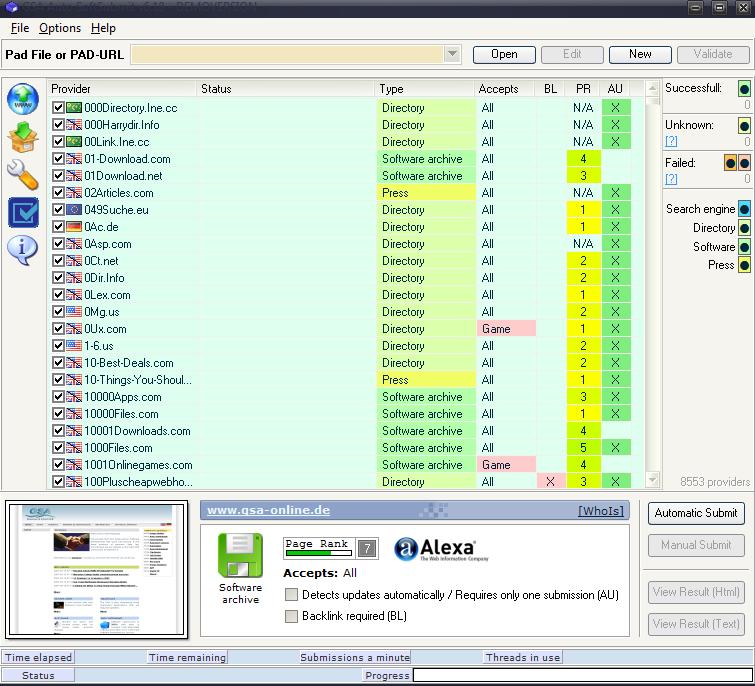Open the File menu
The width and height of the screenshot is (755, 686).
20,28
